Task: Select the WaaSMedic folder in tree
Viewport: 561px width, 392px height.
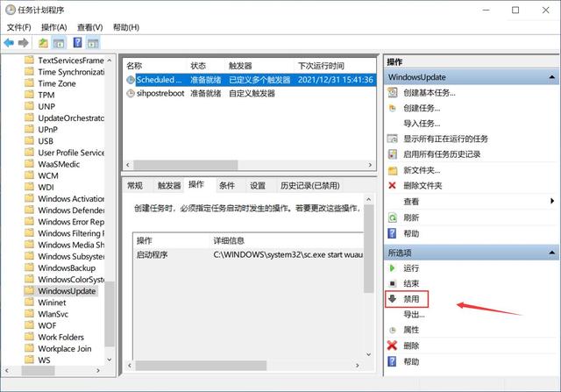Action: click(x=59, y=164)
